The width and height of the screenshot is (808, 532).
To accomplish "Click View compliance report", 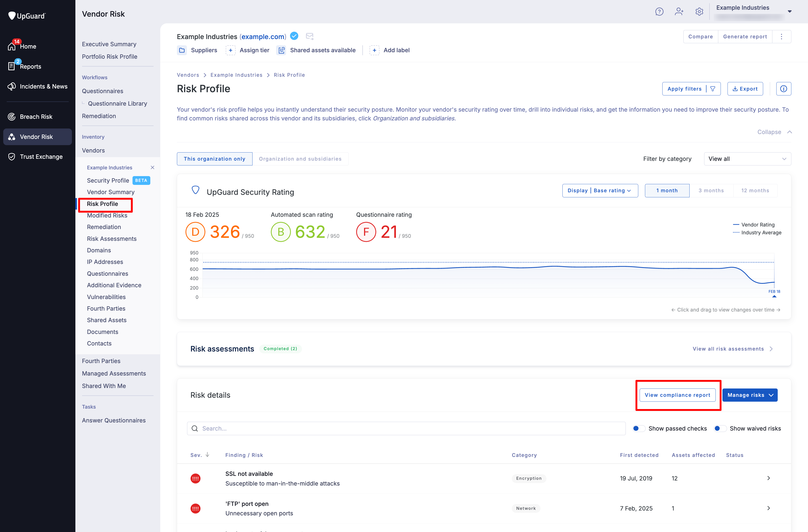I will tap(678, 395).
